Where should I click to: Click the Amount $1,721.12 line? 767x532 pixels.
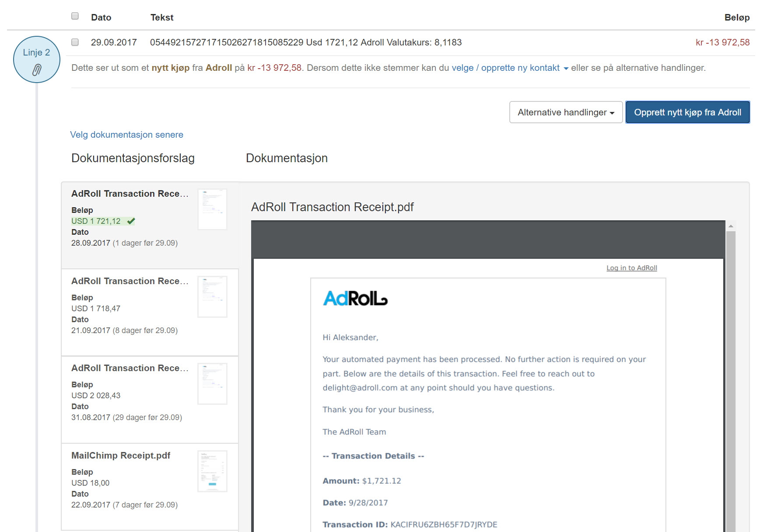pyautogui.click(x=362, y=481)
